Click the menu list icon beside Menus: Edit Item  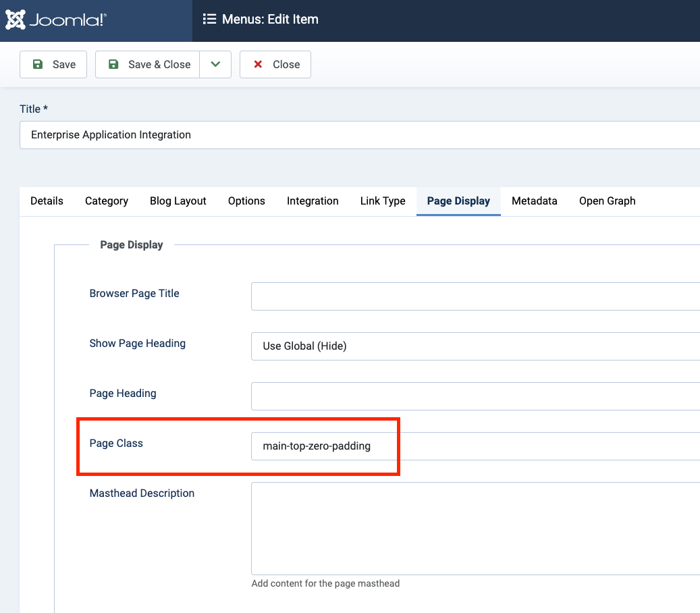click(x=209, y=20)
